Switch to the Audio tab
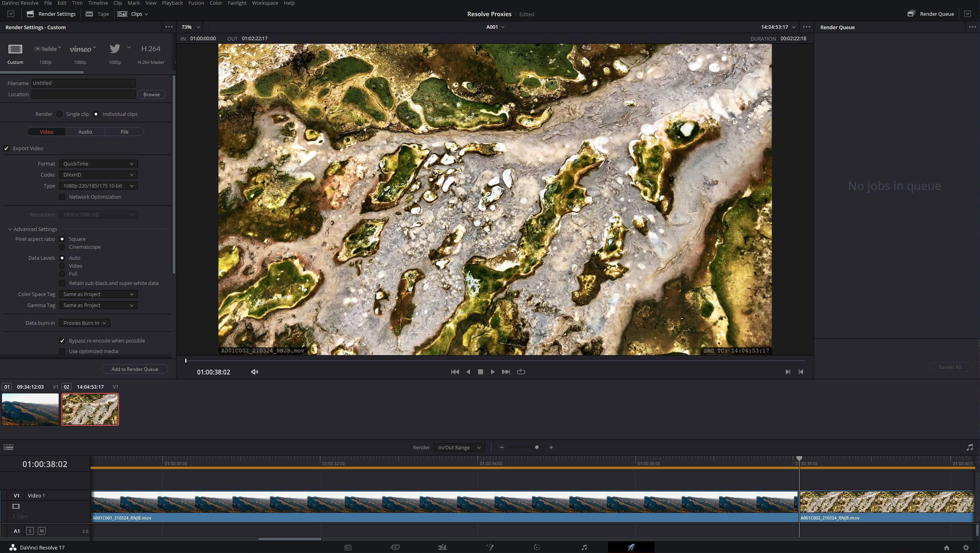 (x=85, y=132)
